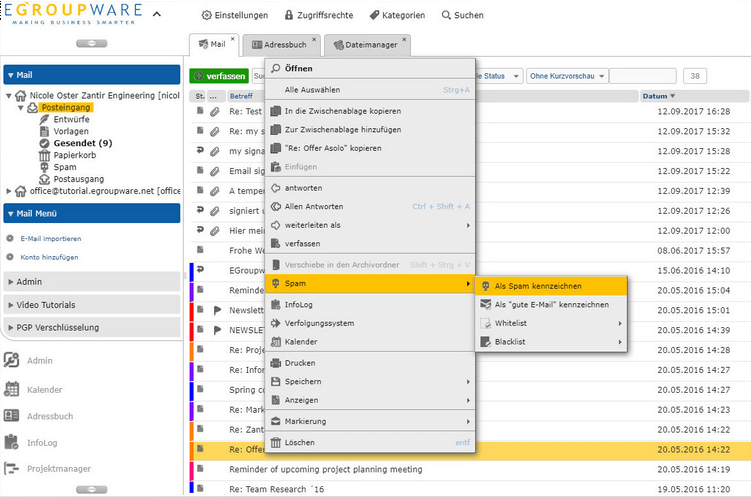Open the Blacklist submenu
The image size is (751, 497).
click(x=551, y=342)
